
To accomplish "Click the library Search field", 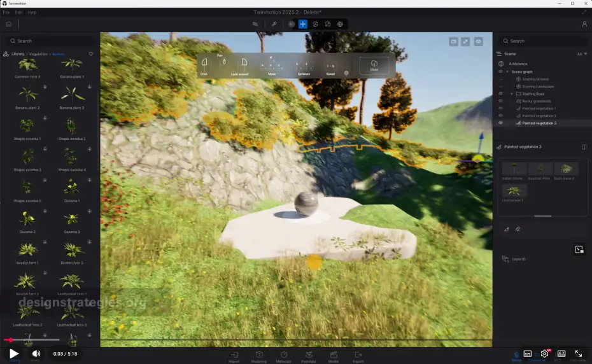I will pos(50,41).
